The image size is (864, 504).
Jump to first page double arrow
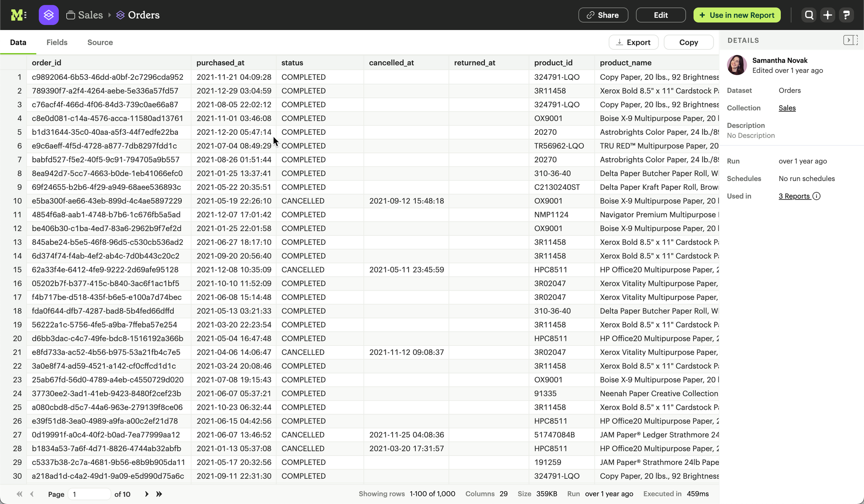point(19,494)
